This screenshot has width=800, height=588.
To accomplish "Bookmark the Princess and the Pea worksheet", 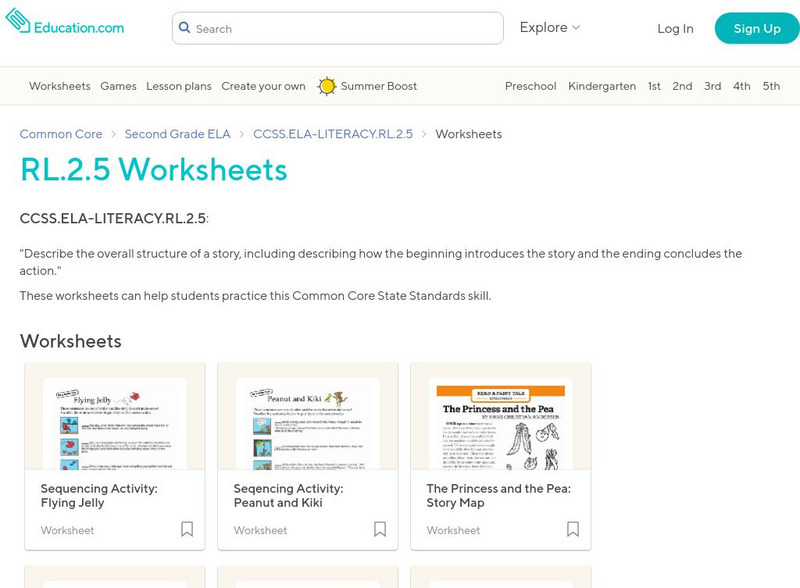I will click(573, 529).
